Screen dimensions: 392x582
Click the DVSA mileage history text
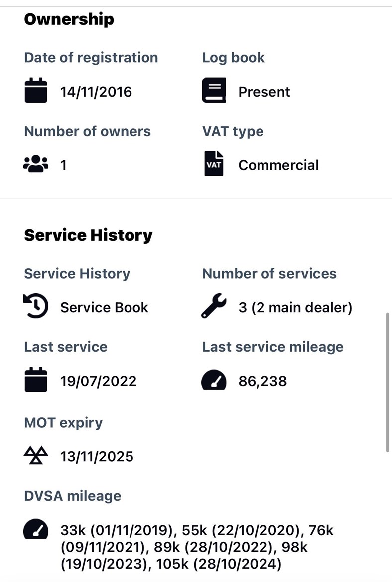click(x=196, y=547)
